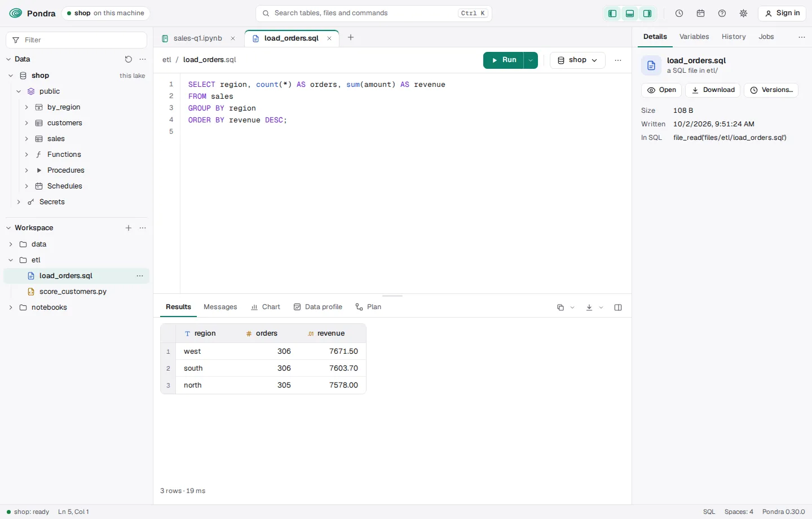Switch to the History panel tab
This screenshot has height=519, width=812.
pos(734,37)
